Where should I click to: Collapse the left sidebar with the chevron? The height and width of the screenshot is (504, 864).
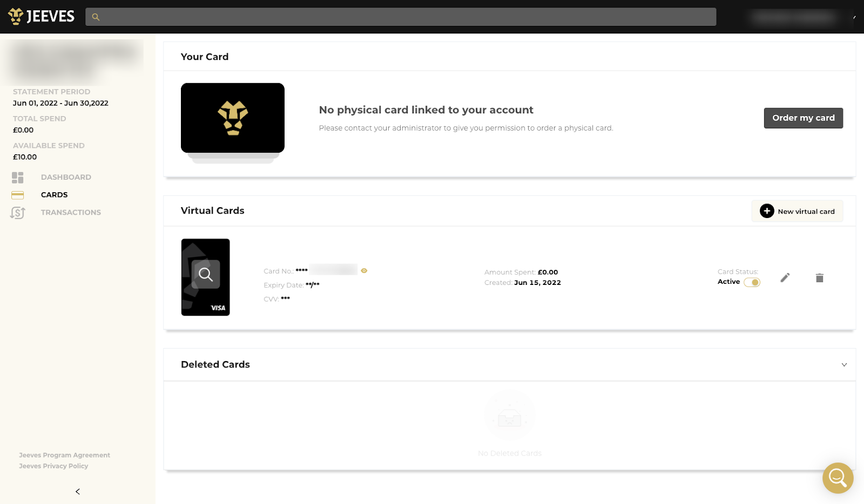[x=77, y=491]
